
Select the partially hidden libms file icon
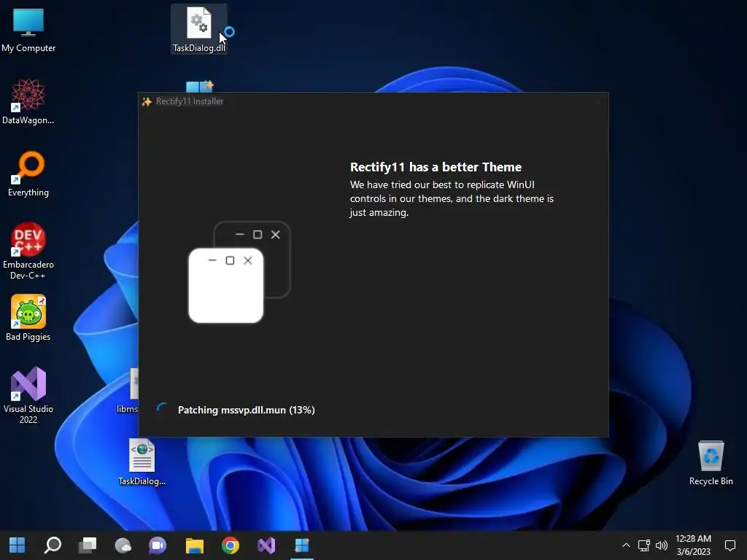click(x=128, y=391)
